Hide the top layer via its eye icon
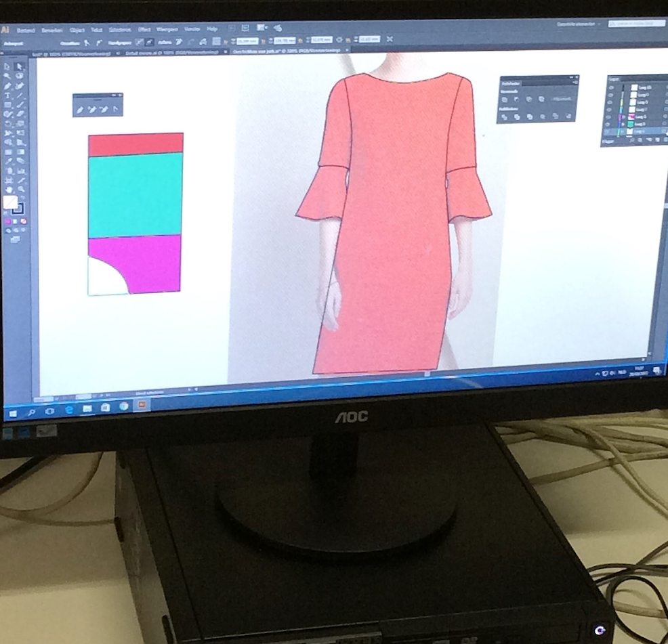 click(611, 88)
